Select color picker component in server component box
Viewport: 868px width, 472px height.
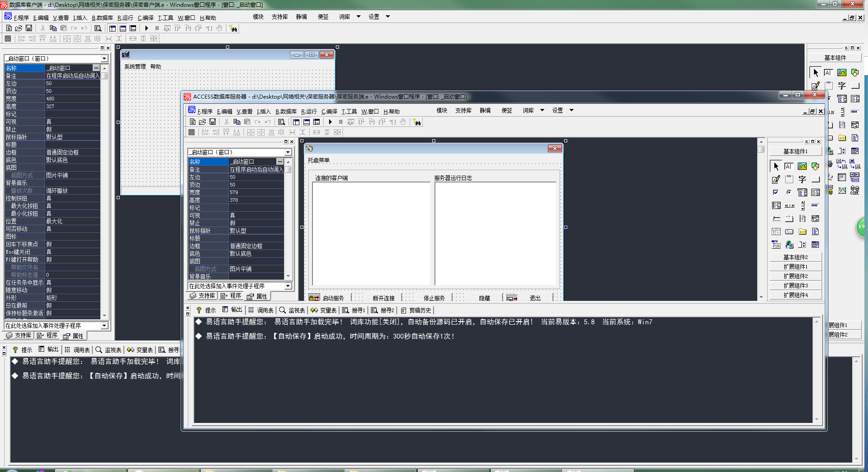[x=776, y=245]
